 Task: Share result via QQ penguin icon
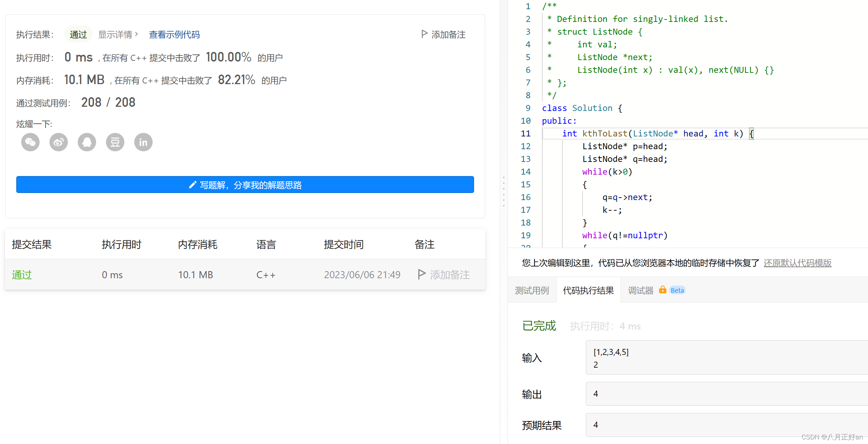click(x=87, y=142)
